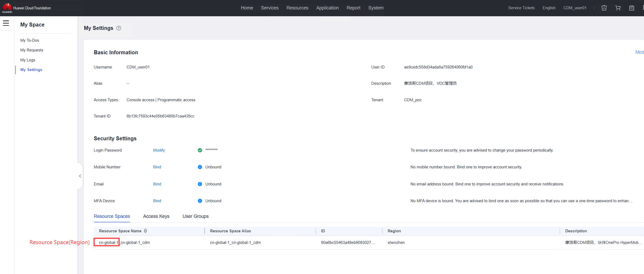This screenshot has height=274, width=644.
Task: Click the Login Password green check icon
Action: (x=200, y=150)
